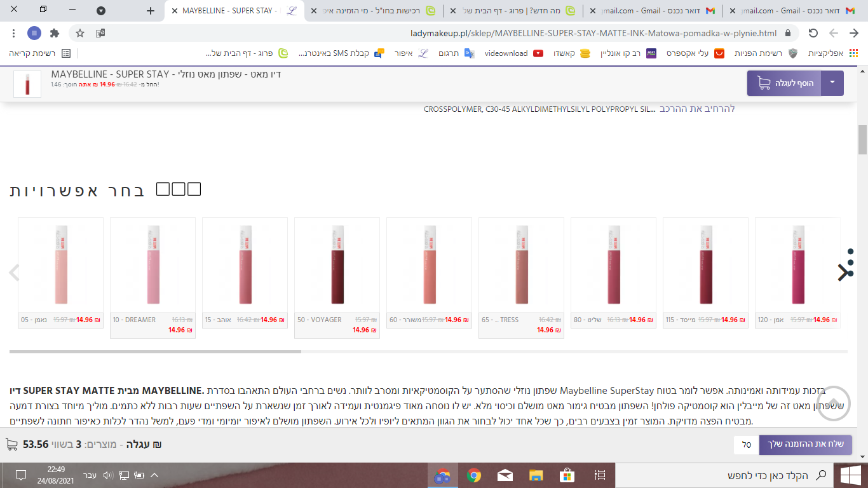Open Chrome from the Windows taskbar
The width and height of the screenshot is (868, 488).
473,475
